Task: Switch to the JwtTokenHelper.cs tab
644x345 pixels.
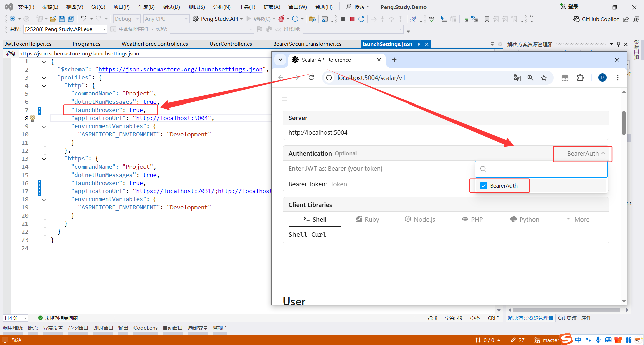Action: (28, 44)
